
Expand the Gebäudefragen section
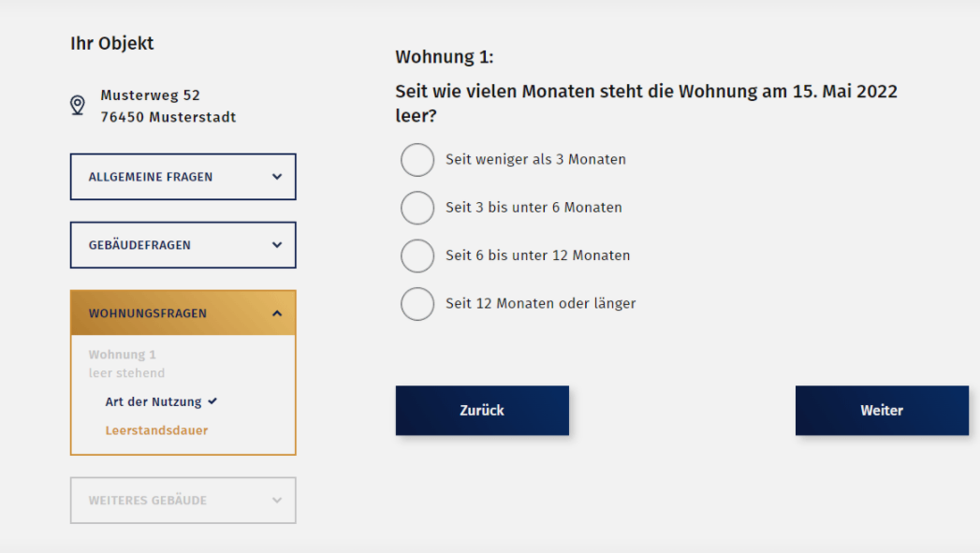coord(183,245)
